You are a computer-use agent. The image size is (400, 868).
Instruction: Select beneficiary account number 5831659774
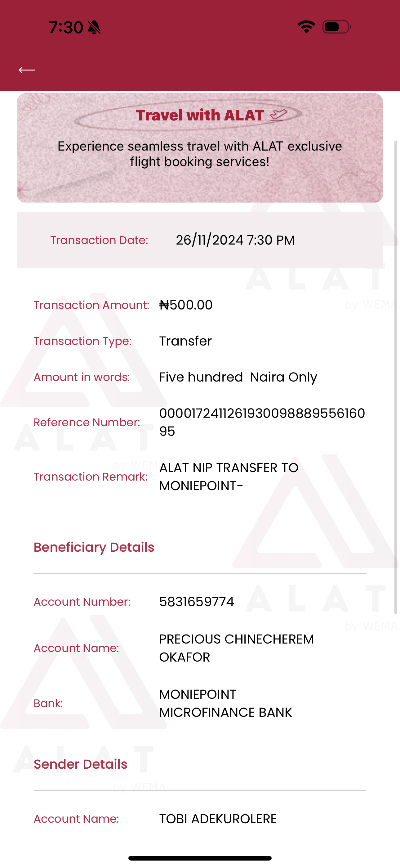(197, 602)
